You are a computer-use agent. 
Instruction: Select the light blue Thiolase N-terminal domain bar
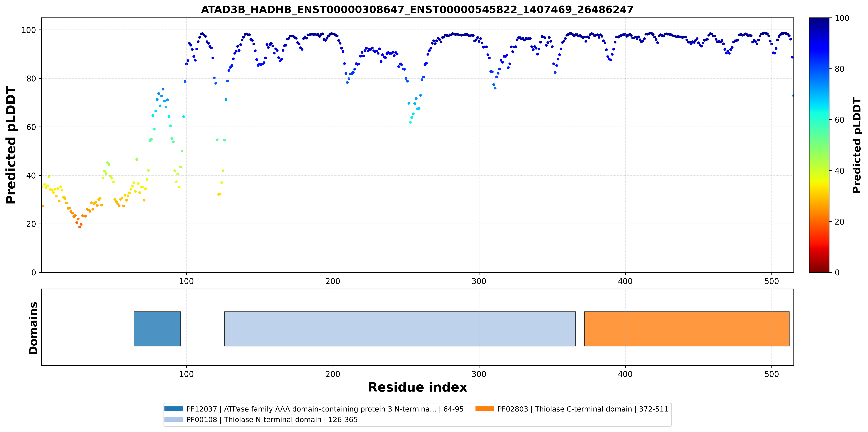click(400, 329)
